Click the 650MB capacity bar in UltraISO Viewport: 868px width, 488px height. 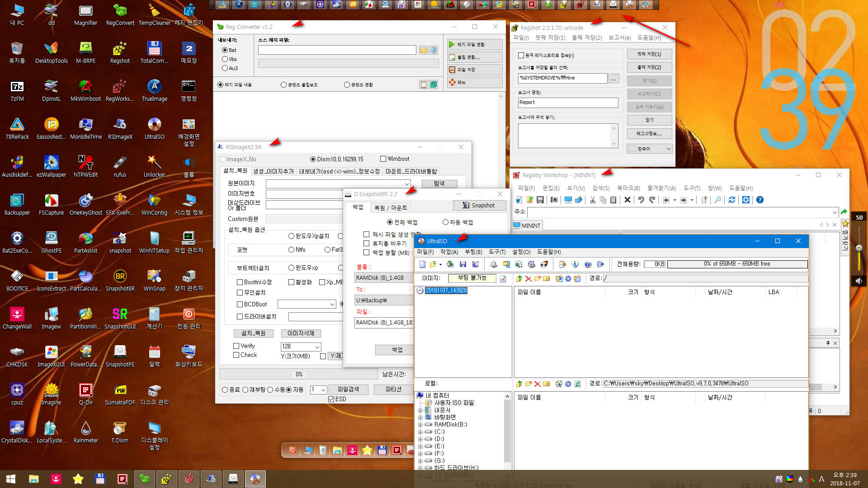tap(737, 264)
